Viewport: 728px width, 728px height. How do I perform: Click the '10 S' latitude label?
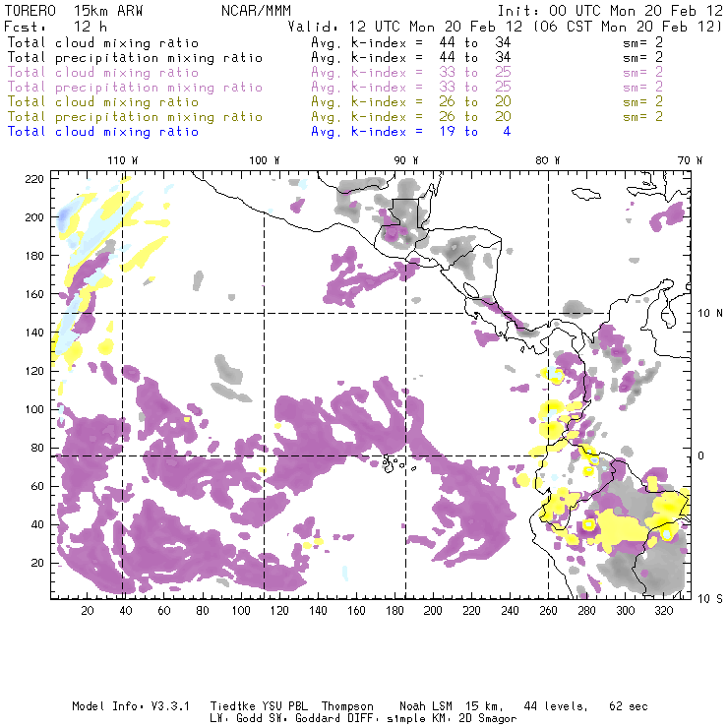[710, 599]
